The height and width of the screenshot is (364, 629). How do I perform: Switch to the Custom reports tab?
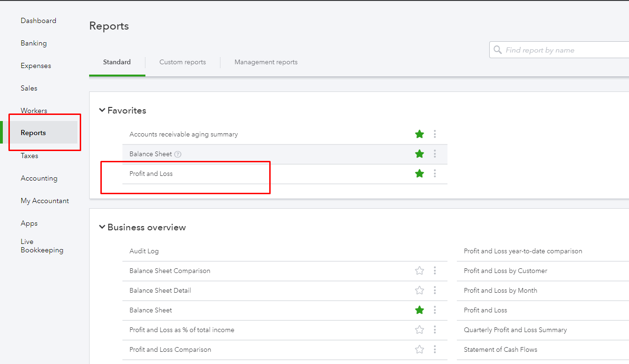coord(182,61)
